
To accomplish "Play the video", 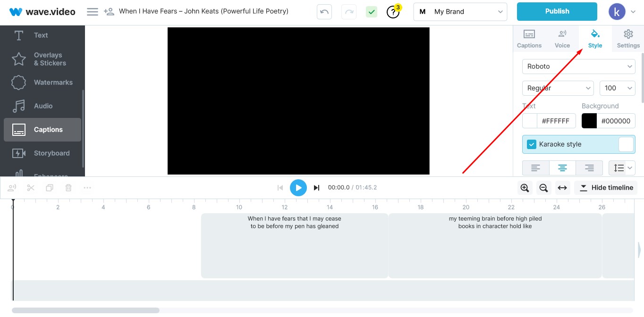I will 298,188.
